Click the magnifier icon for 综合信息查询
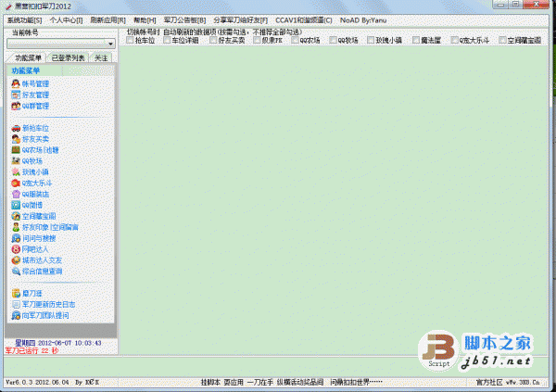Screen dimensions: 556x392 click(16, 271)
